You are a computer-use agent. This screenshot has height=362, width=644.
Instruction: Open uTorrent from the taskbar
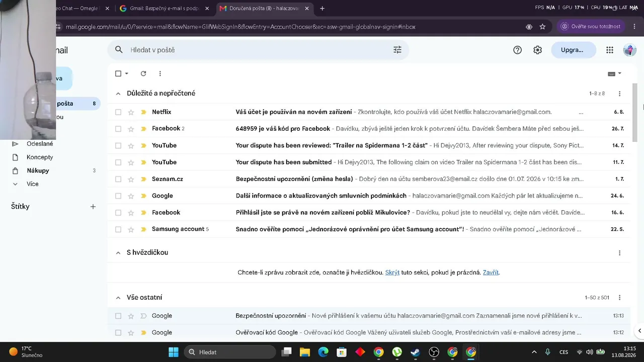tap(397, 352)
